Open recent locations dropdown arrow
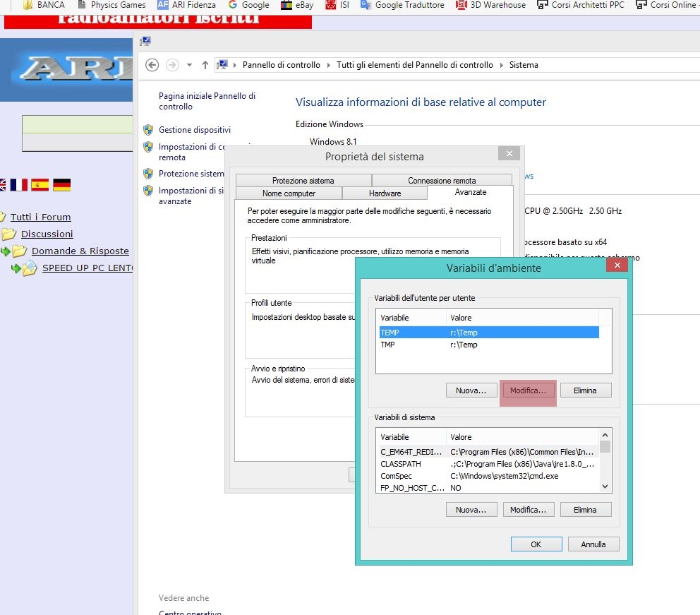The width and height of the screenshot is (700, 615). point(189,65)
